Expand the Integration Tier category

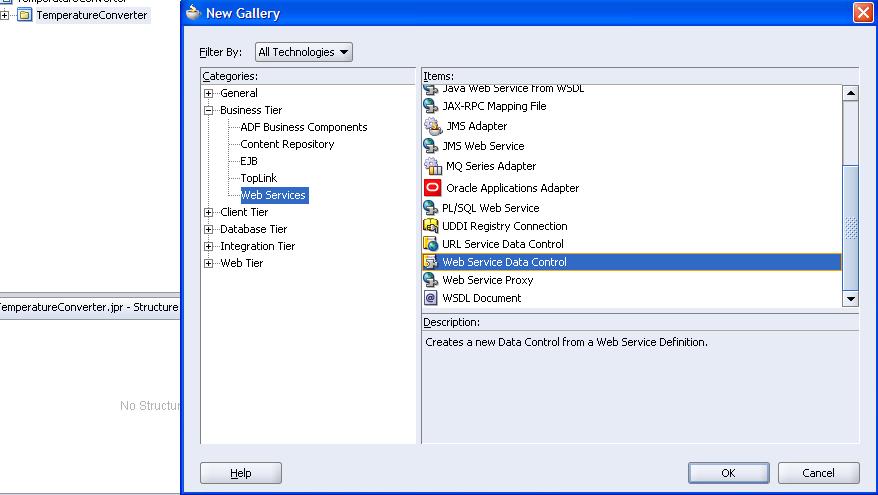208,246
